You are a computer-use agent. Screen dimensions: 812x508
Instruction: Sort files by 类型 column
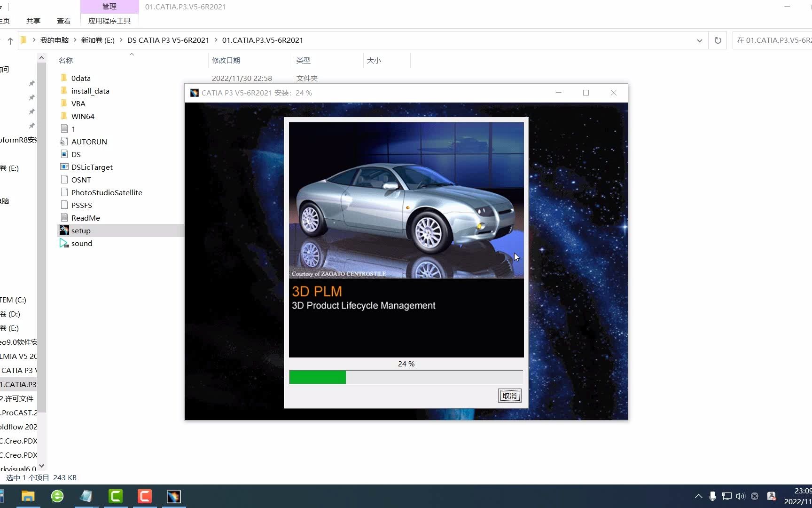[x=304, y=60]
